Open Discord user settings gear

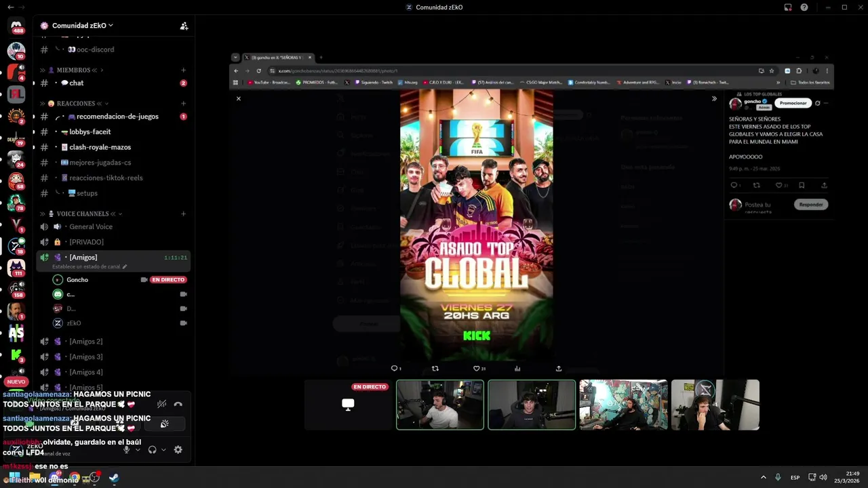[x=178, y=449]
